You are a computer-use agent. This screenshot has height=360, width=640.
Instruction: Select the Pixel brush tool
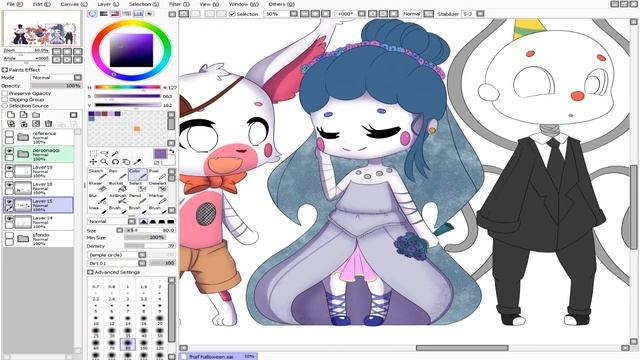click(x=158, y=174)
